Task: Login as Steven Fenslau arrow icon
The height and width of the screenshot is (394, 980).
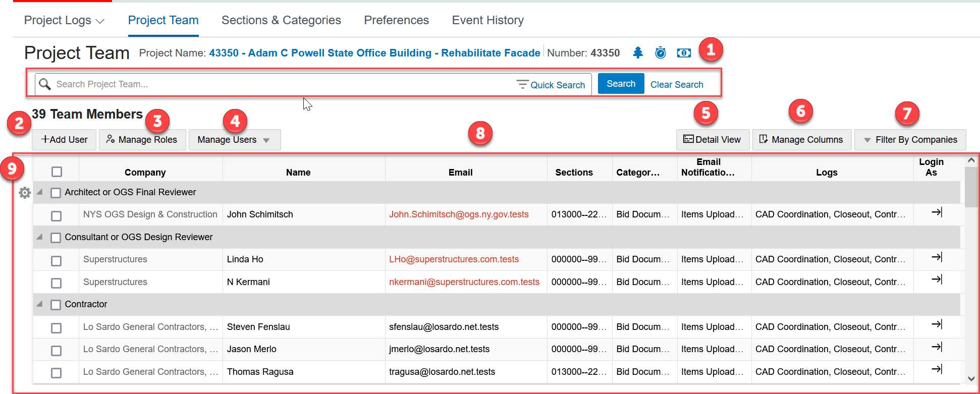Action: click(937, 324)
